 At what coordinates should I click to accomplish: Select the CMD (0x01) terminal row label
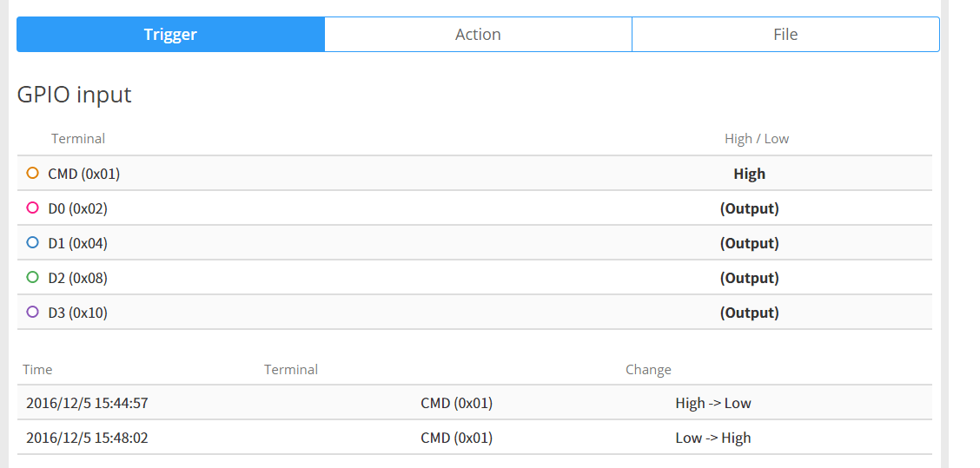84,174
